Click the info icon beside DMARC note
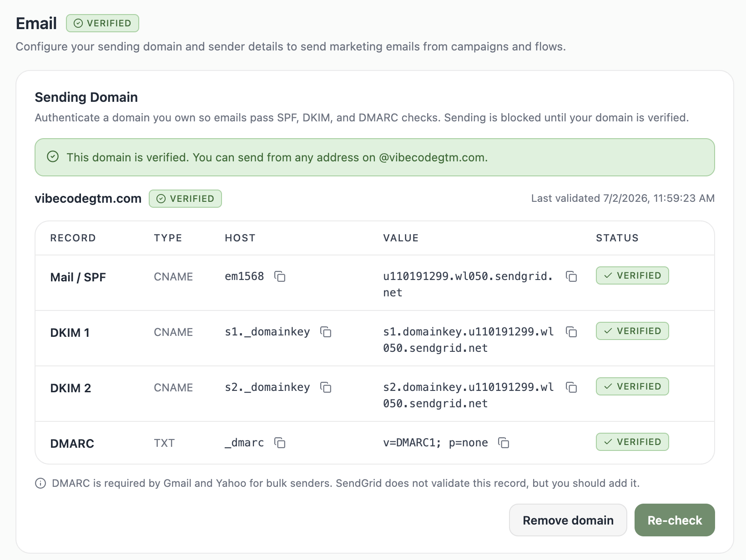This screenshot has width=746, height=560. pos(40,483)
